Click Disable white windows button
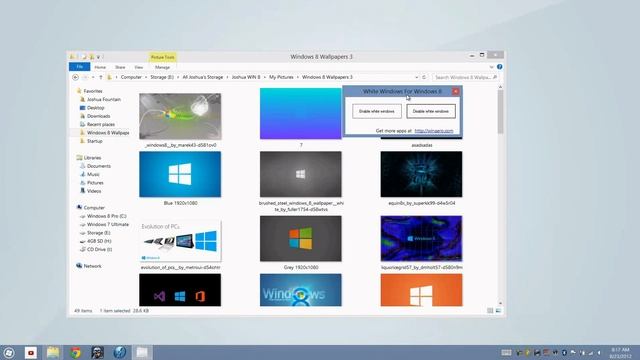Viewport: 640px width, 360px height. 431,111
